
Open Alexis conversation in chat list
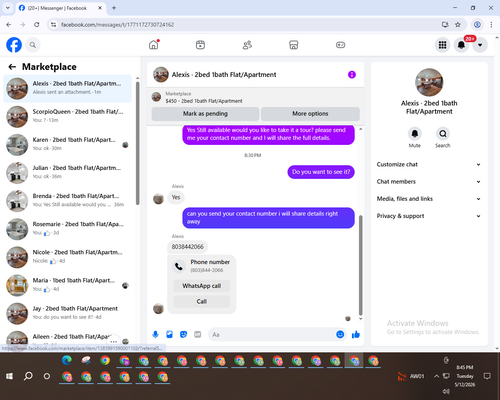(x=67, y=88)
